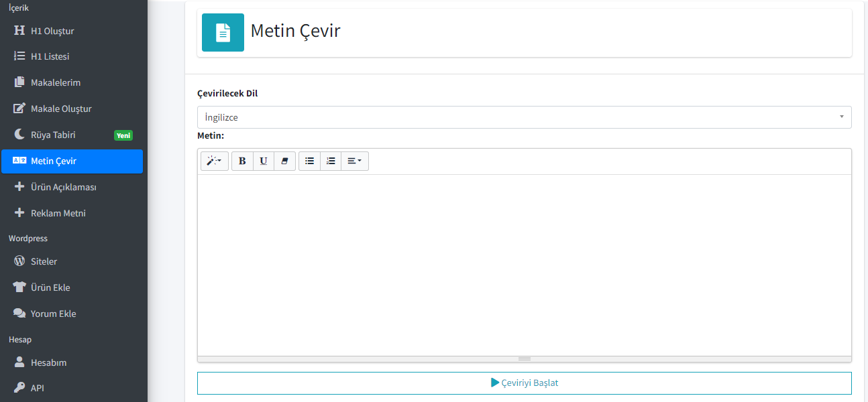Click the key icon beside API
The height and width of the screenshot is (402, 868).
coord(19,388)
